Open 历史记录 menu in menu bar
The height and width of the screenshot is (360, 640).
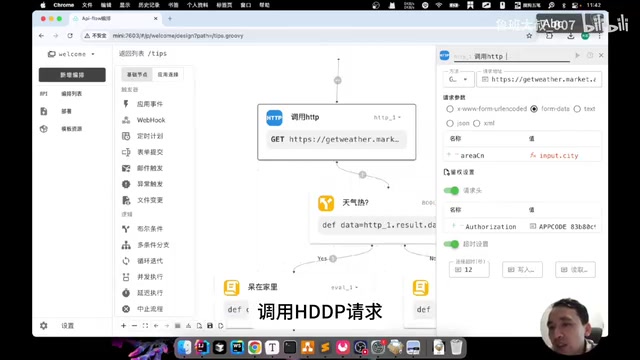click(149, 5)
